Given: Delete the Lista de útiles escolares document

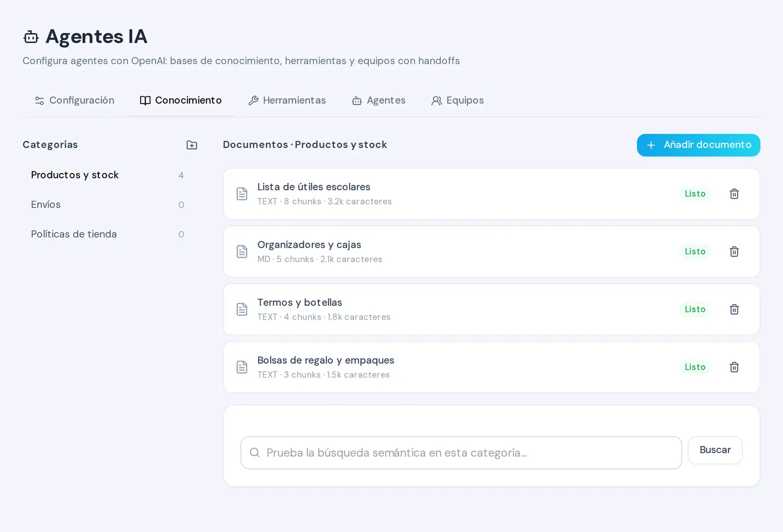Looking at the screenshot, I should click(x=734, y=194).
